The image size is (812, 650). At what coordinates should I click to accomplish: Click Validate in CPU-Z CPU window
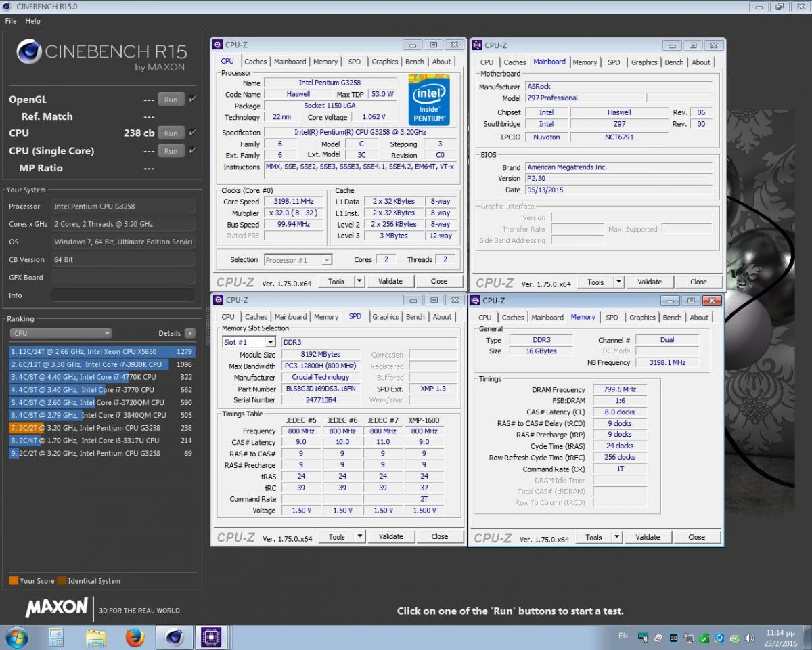tap(390, 281)
